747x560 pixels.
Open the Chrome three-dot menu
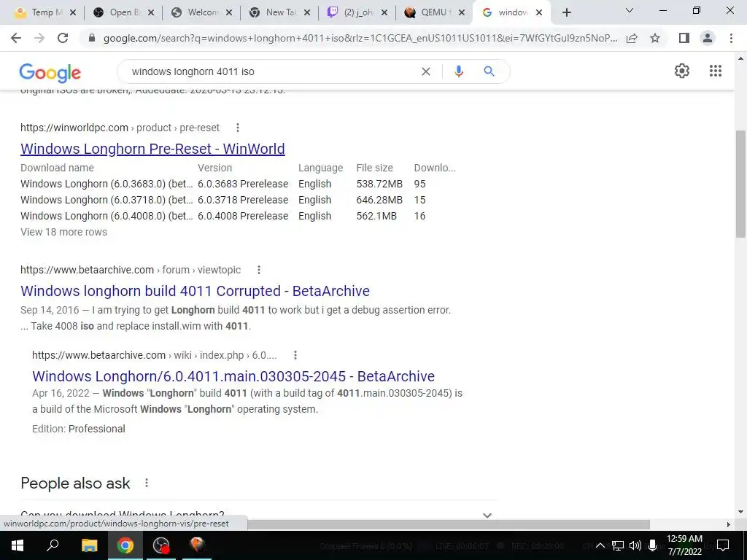731,38
